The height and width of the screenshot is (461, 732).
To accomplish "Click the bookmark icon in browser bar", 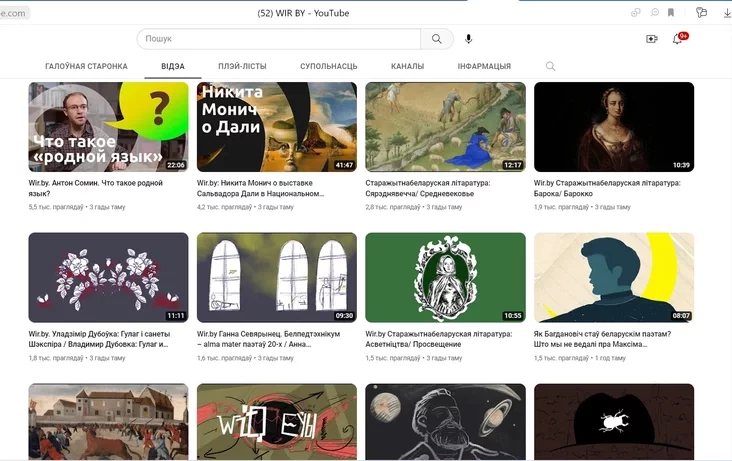I will tap(671, 13).
